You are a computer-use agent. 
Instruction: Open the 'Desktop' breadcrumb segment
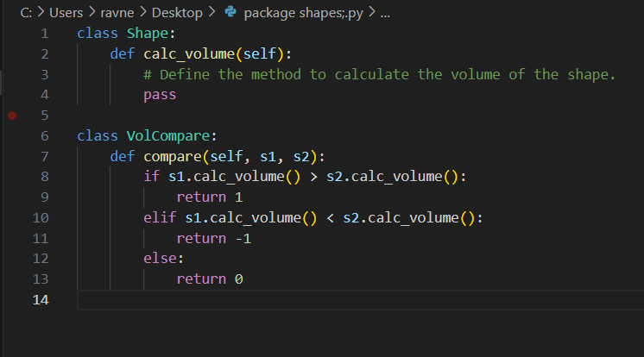(177, 13)
